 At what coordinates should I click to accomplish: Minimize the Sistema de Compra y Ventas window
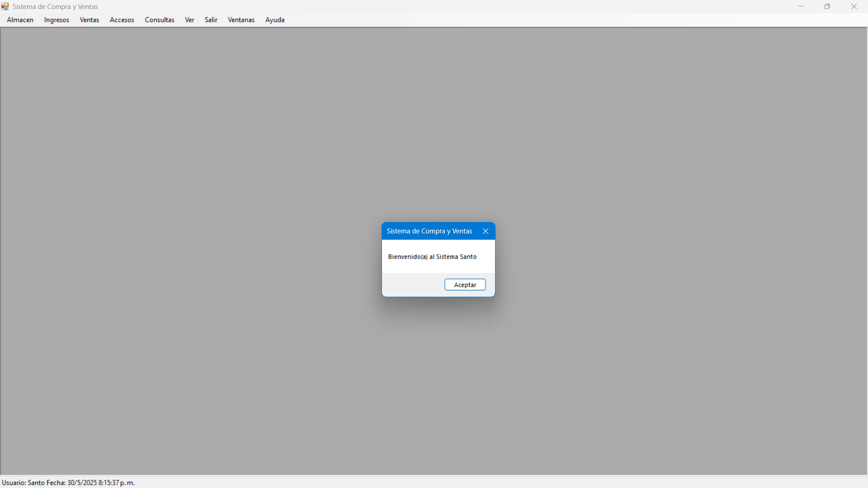click(801, 6)
